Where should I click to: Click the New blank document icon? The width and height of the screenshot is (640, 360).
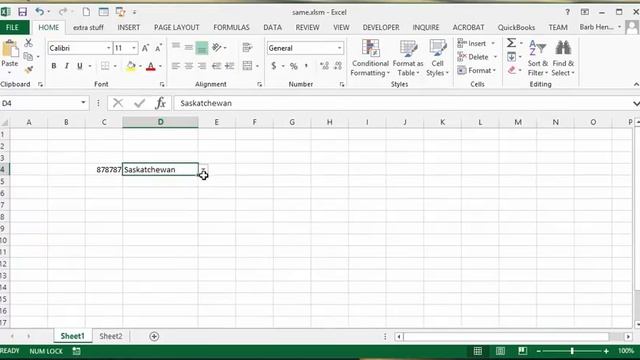point(86,12)
